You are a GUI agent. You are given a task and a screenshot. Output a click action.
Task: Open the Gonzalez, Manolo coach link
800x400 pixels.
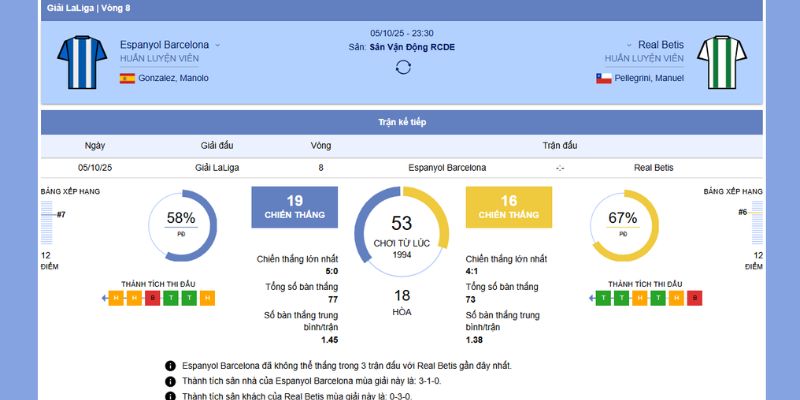[174, 78]
